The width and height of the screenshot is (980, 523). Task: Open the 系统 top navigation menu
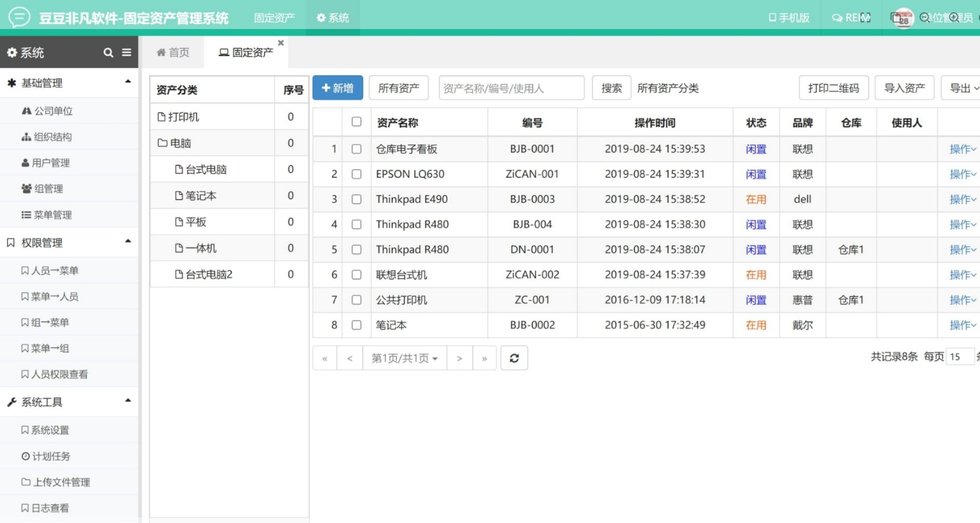pos(333,18)
